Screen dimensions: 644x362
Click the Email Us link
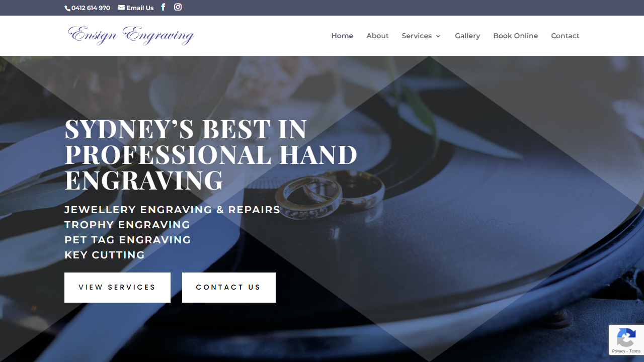coord(140,8)
